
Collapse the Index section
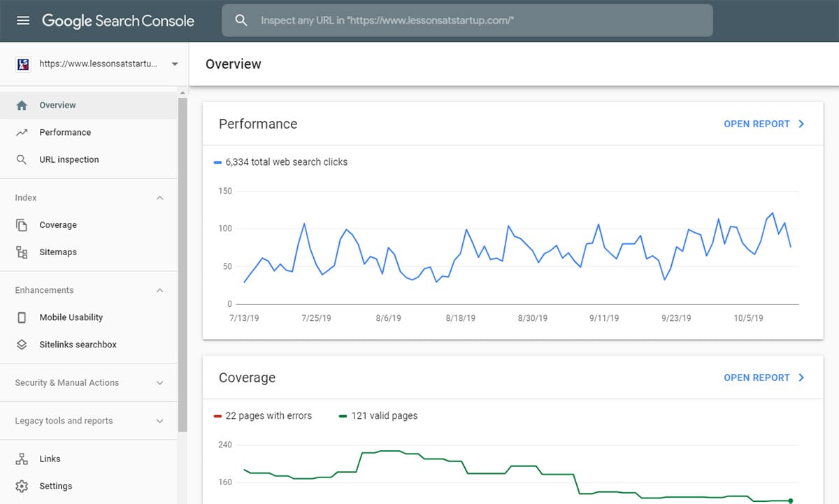pos(159,198)
